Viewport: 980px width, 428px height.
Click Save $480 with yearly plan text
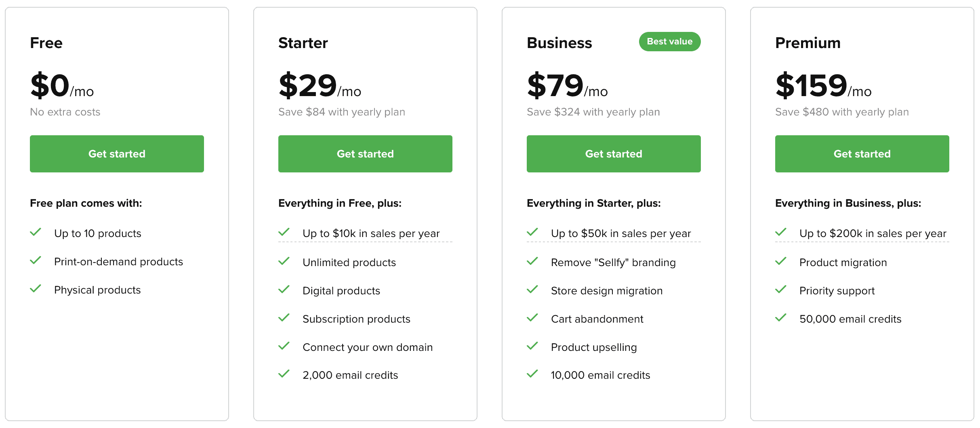pos(841,112)
